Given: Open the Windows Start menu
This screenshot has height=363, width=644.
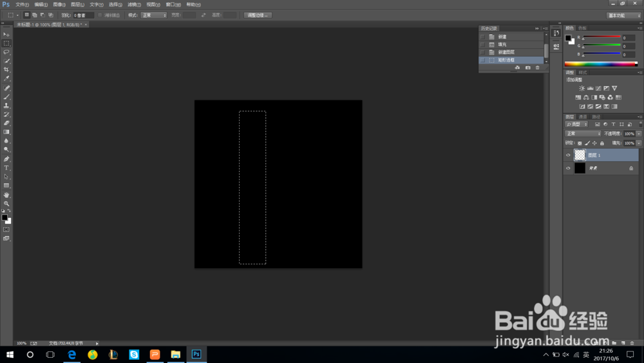Looking at the screenshot, I should [10, 355].
